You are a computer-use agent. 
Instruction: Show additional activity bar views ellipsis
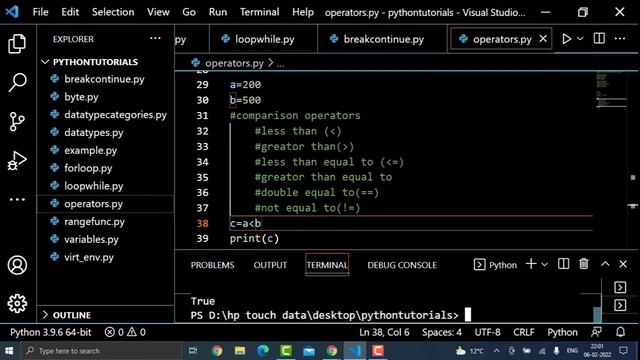(x=17, y=200)
